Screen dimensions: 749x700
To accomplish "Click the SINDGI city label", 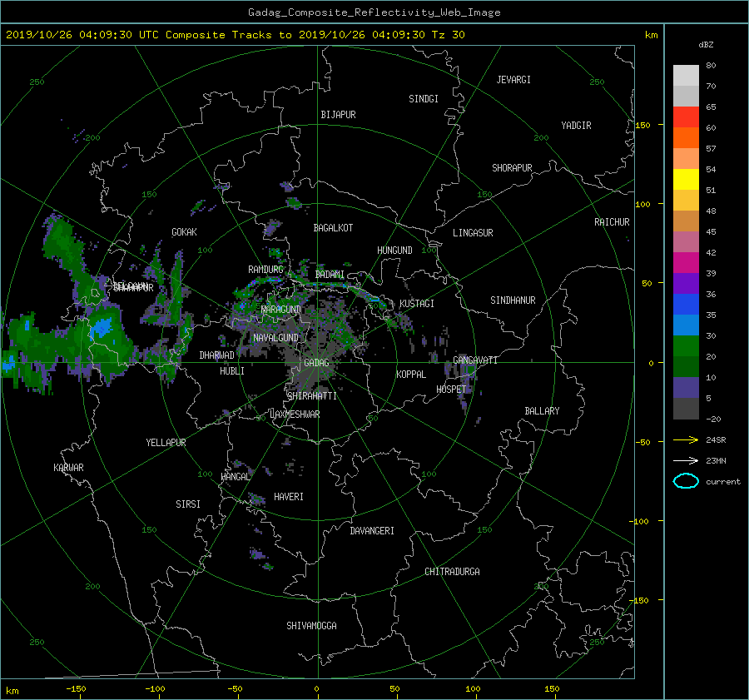I will [x=424, y=99].
